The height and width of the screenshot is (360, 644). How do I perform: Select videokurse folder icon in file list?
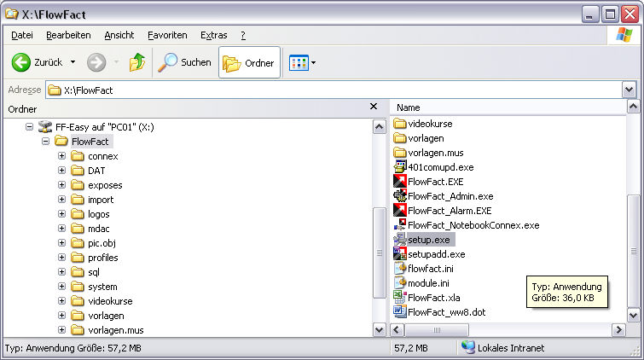coord(400,124)
